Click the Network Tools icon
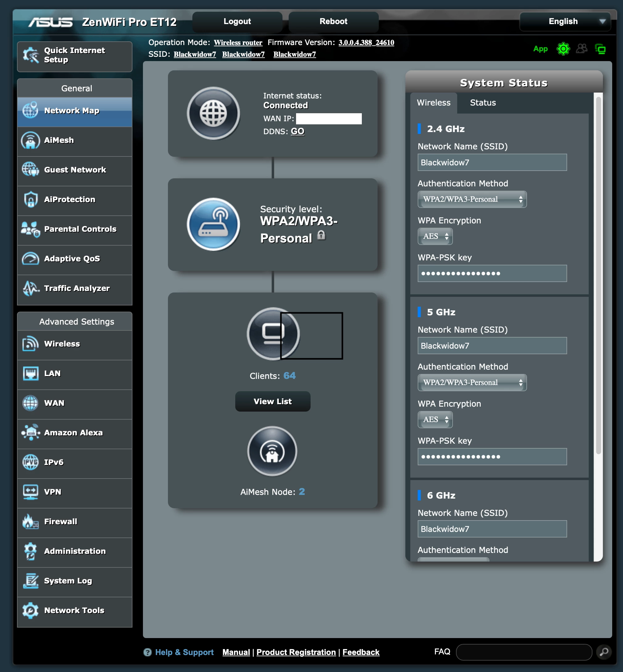This screenshot has height=672, width=623. [30, 610]
